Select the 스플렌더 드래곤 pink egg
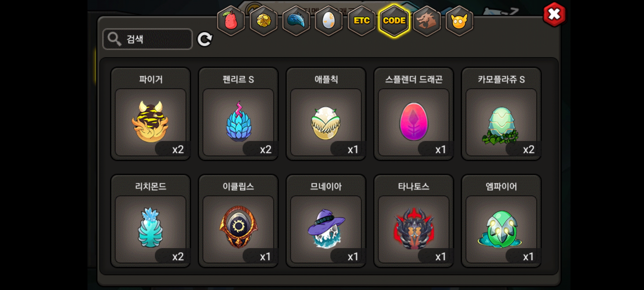Image resolution: width=644 pixels, height=290 pixels. (x=414, y=114)
